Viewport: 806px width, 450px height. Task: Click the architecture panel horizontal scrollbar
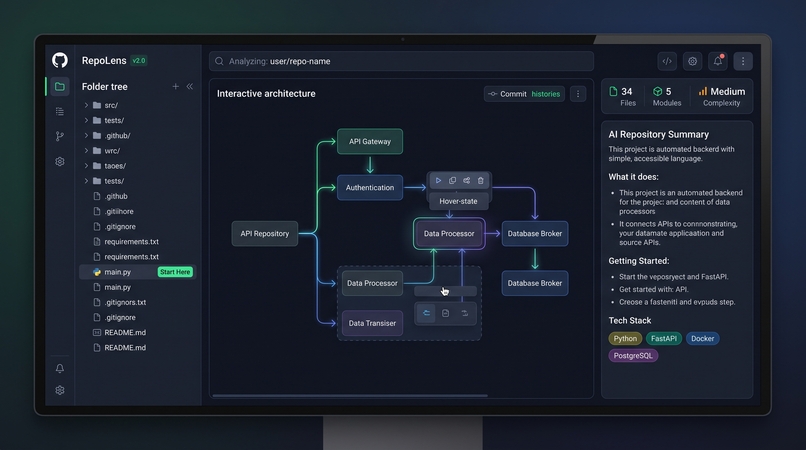(350, 395)
